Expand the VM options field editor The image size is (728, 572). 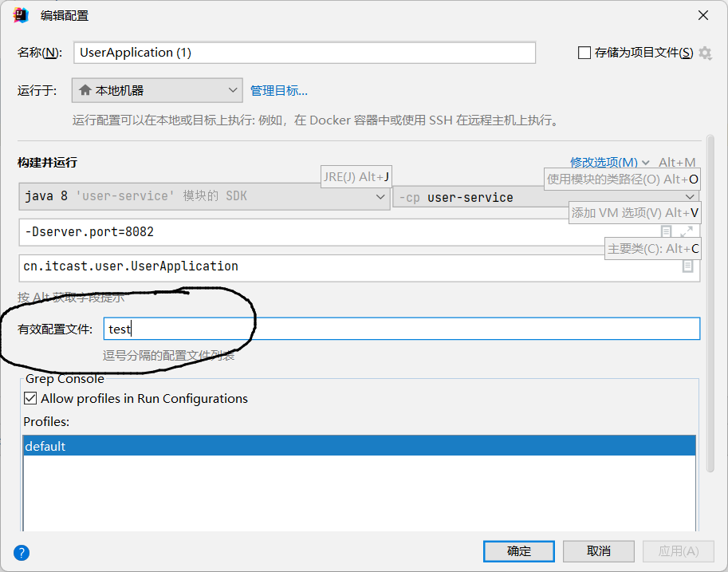coord(687,231)
